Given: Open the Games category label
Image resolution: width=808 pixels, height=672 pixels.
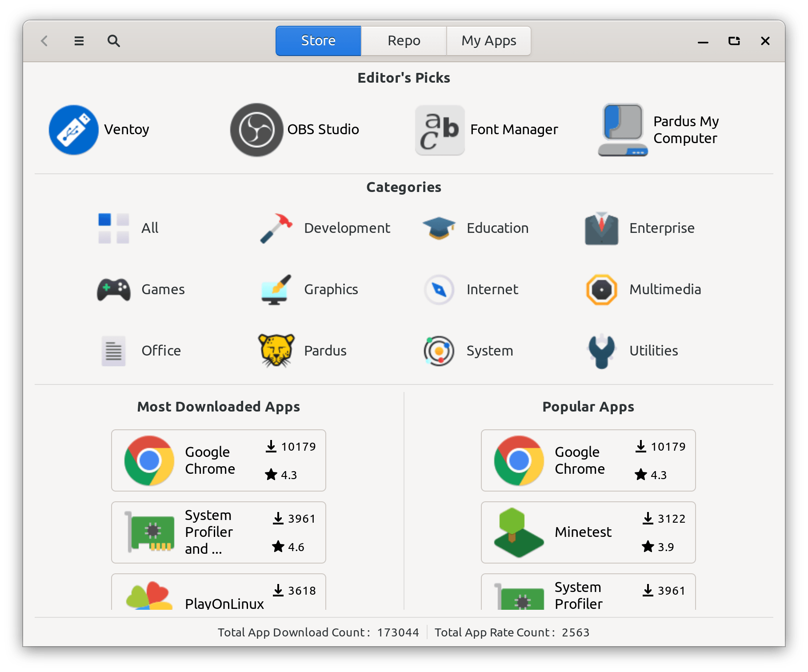Looking at the screenshot, I should (163, 289).
